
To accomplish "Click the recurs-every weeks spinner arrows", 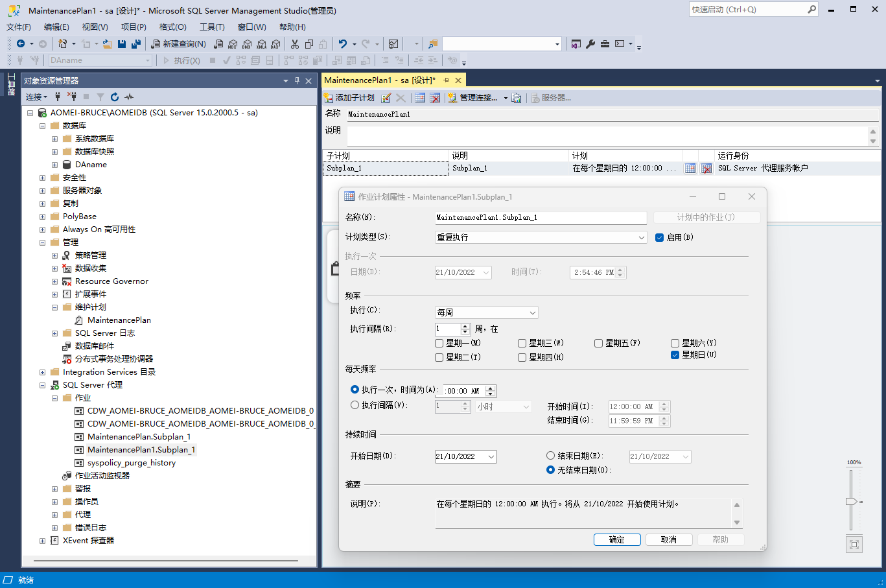I will click(x=465, y=329).
